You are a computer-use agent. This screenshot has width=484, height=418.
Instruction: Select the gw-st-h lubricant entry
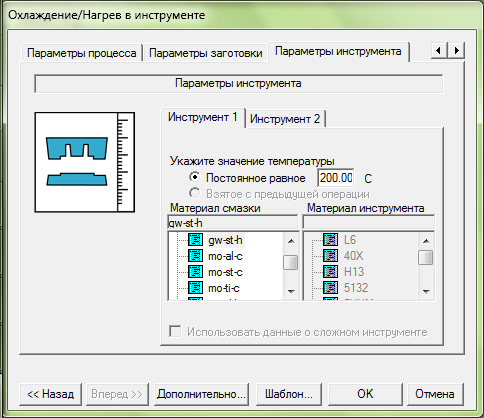[225, 240]
